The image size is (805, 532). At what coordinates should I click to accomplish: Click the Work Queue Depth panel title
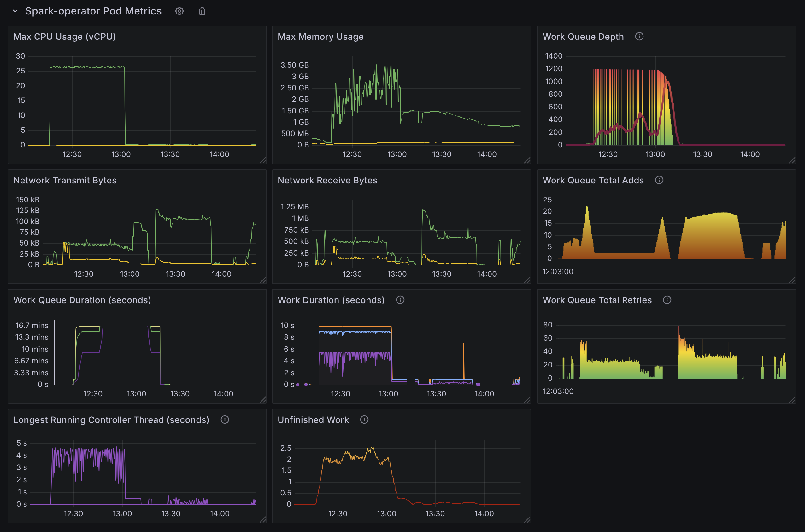pyautogui.click(x=583, y=36)
